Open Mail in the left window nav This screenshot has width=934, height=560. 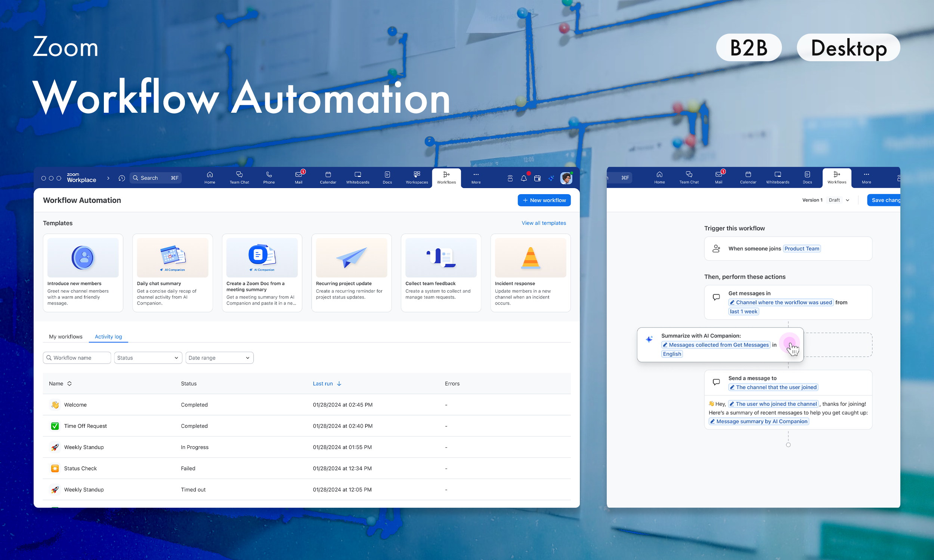coord(299,177)
